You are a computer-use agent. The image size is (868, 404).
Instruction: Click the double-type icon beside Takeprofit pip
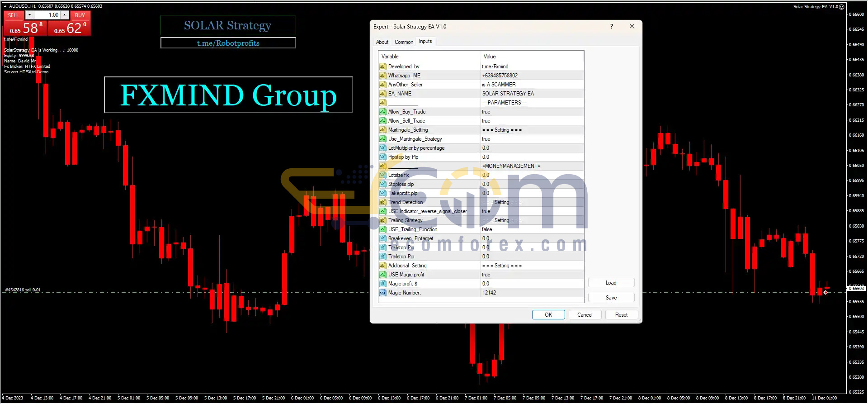382,193
